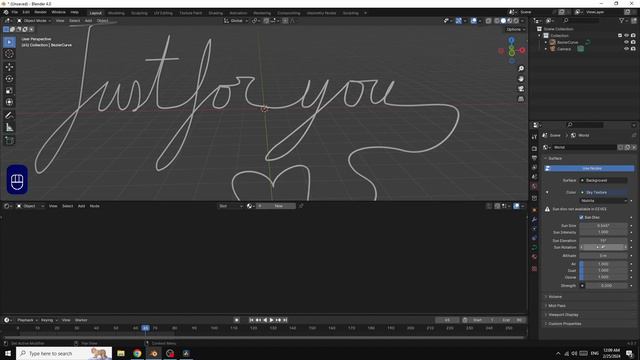Hide Camera in viewport via eye icon
The image size is (640, 360).
click(x=626, y=49)
